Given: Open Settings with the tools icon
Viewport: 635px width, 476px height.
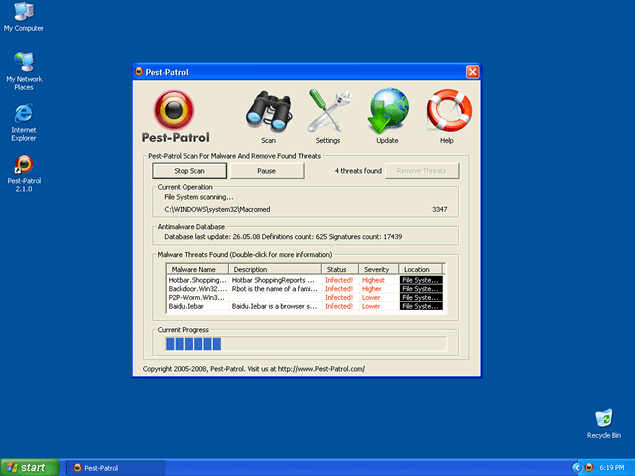Looking at the screenshot, I should (328, 112).
